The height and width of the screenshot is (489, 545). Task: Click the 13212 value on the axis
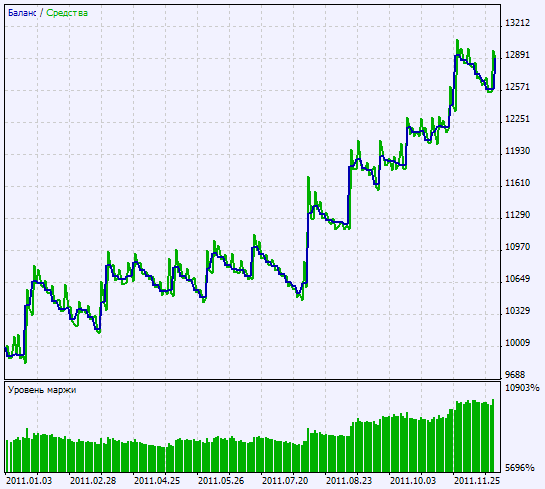point(517,23)
